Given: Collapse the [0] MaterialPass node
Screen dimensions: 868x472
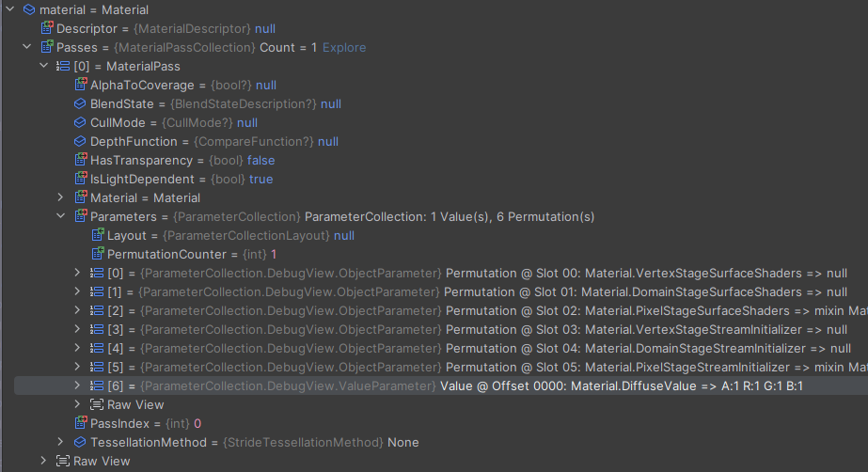Looking at the screenshot, I should [43, 66].
